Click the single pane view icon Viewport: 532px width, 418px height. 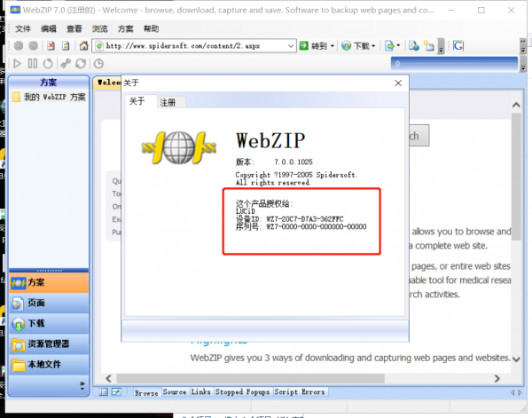point(103,392)
